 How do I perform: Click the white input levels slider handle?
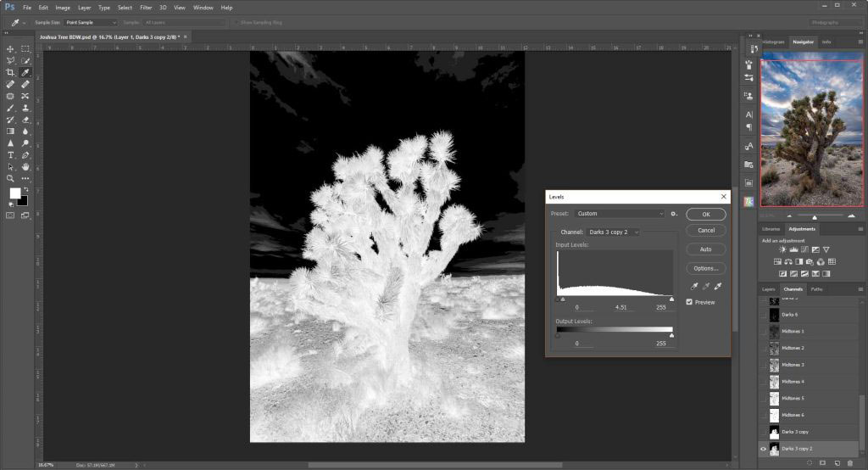click(x=671, y=299)
